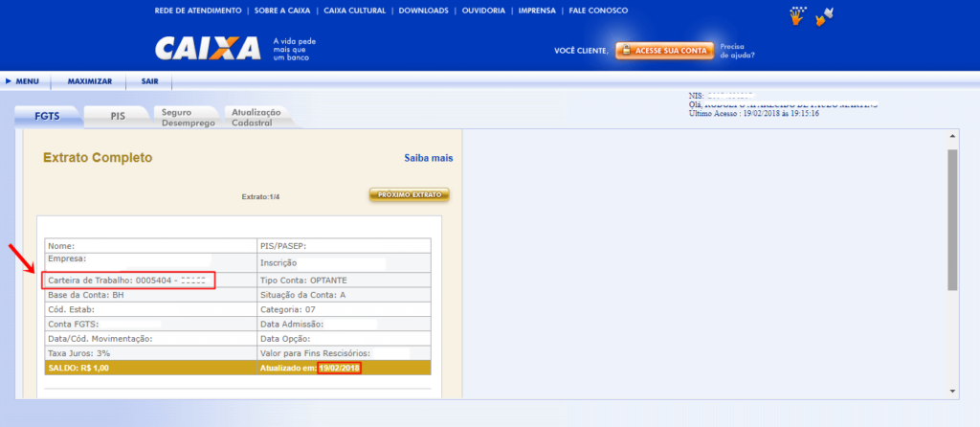Go to Sobre a Caixa
This screenshot has width=980, height=427.
283,11
